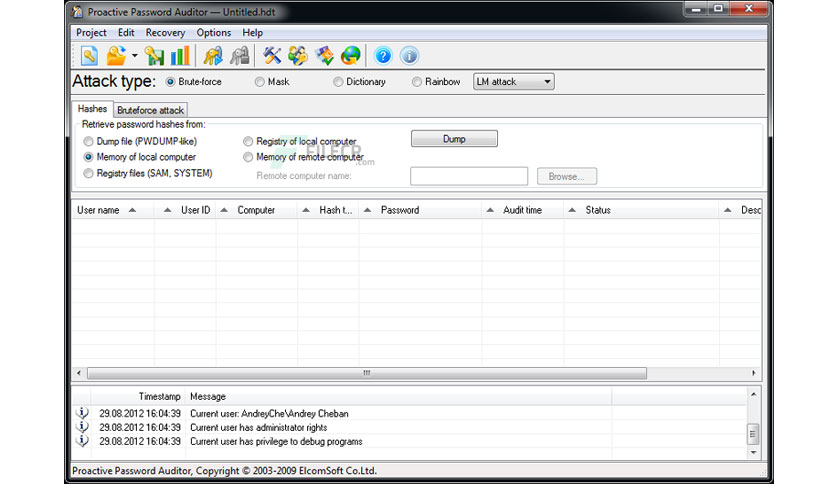Open project using the folder key icon
This screenshot has width=836, height=484.
click(116, 56)
